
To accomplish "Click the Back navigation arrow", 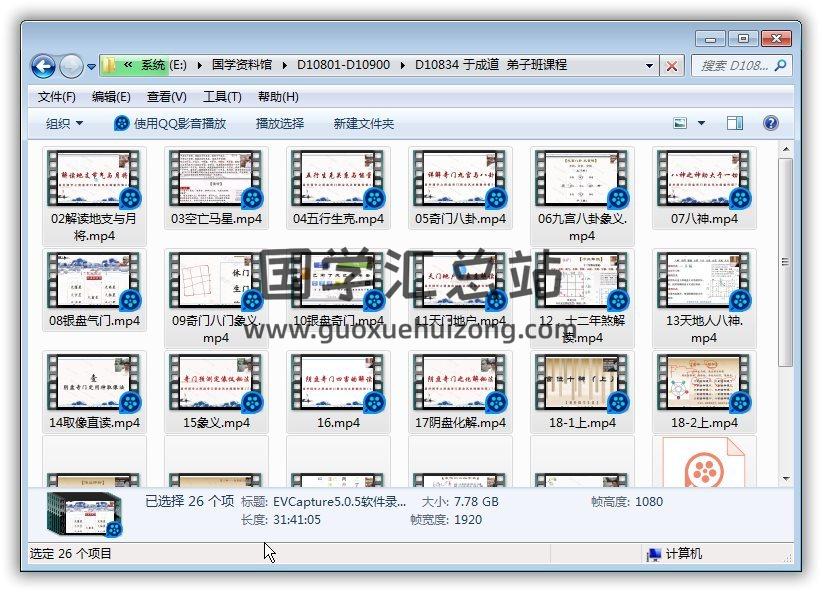I will coord(43,66).
